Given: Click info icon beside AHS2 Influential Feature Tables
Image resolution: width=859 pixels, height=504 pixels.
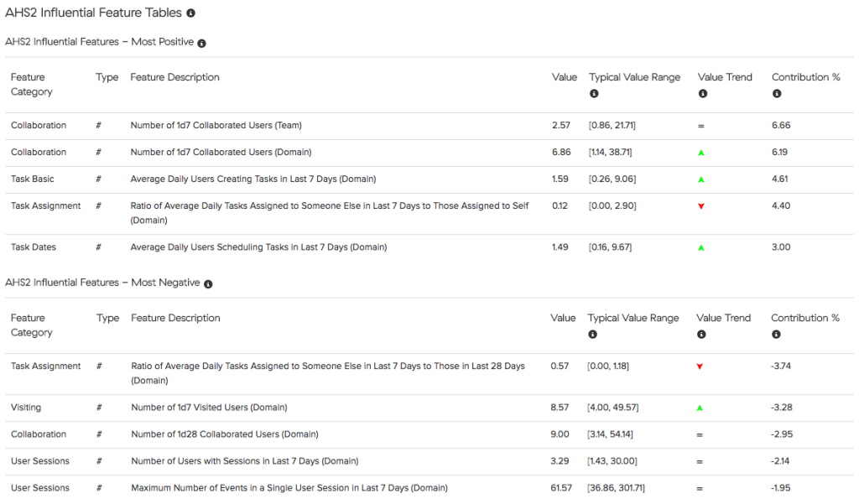Looking at the screenshot, I should point(190,13).
